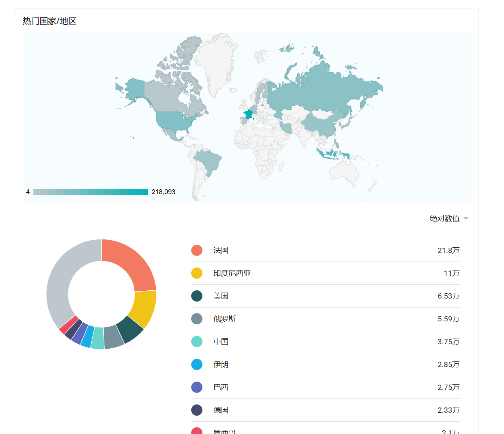Open the 绝对数值 dropdown

tap(448, 218)
